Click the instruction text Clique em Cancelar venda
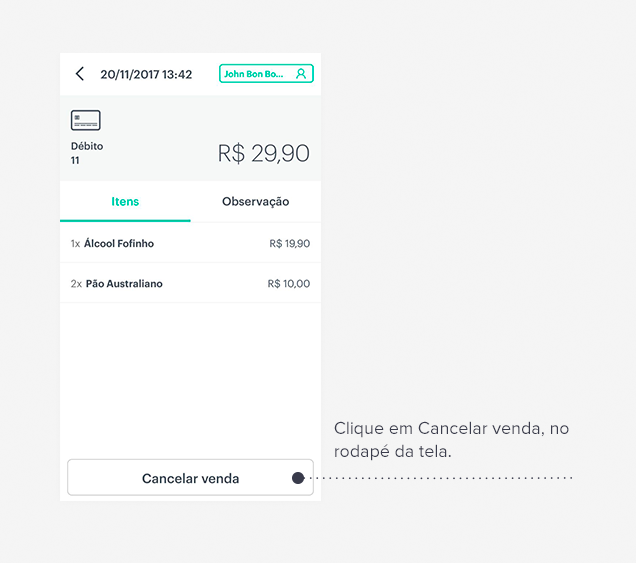 pos(451,440)
